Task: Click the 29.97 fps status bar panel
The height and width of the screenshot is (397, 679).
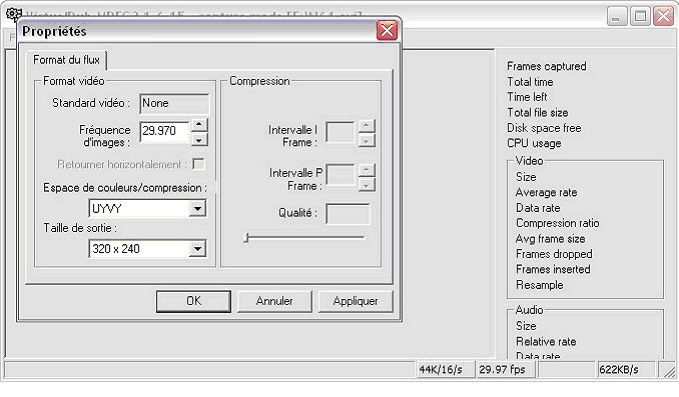Action: (x=506, y=370)
